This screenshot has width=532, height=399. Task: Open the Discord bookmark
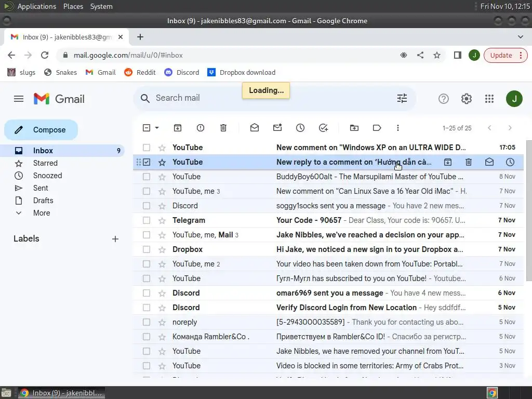(181, 72)
